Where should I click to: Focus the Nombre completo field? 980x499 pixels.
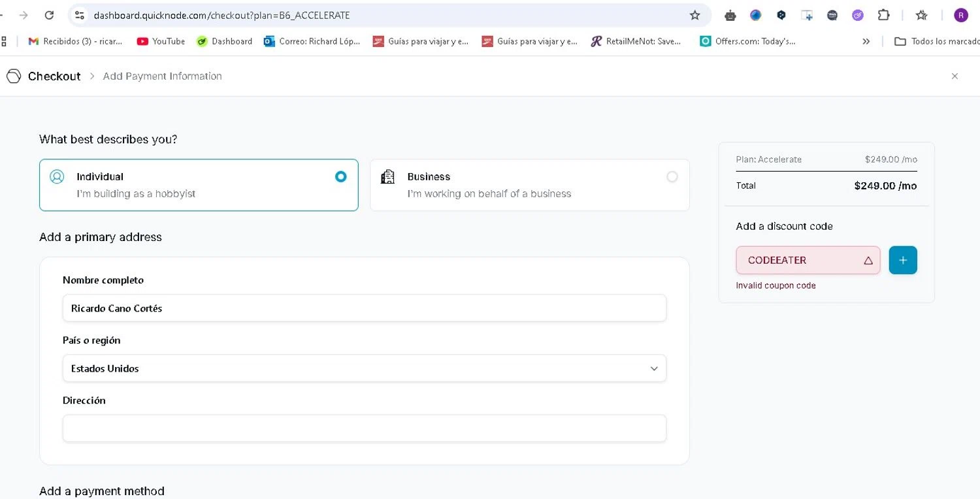coord(365,308)
